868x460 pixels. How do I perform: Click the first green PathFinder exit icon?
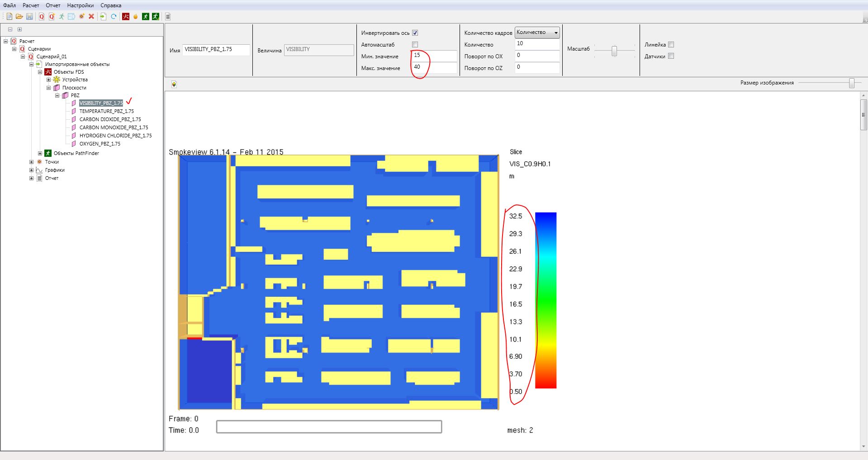[x=146, y=17]
